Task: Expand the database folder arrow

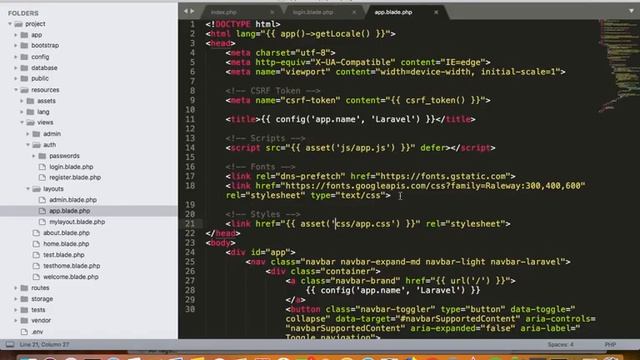Action: 16,68
